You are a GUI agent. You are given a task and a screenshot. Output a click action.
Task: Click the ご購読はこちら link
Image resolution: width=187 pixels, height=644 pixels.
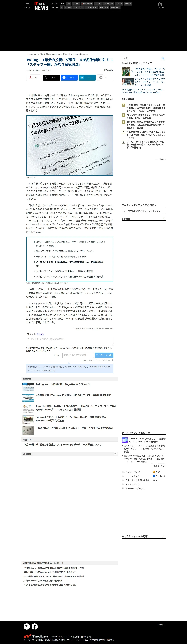tap(158, 466)
